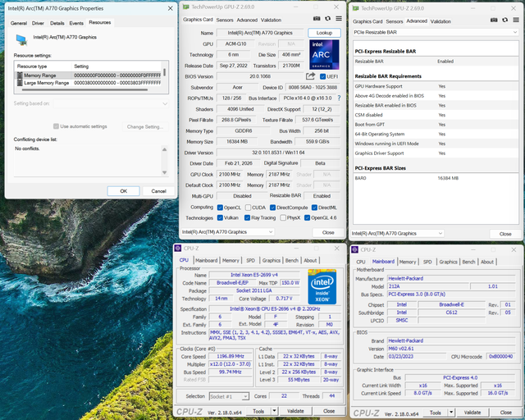The image size is (525, 420).
Task: Open the 'Setting based on' dropdown
Action: click(x=111, y=103)
